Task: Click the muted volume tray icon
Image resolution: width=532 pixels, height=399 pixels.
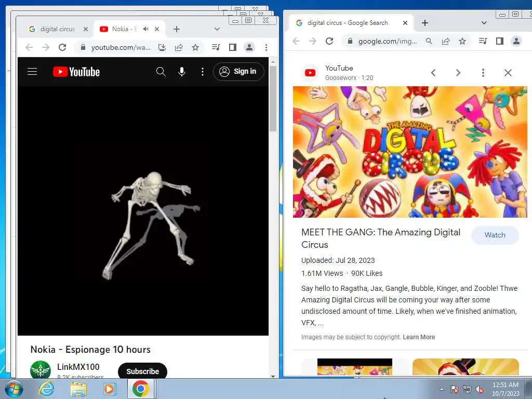Action: click(x=480, y=390)
